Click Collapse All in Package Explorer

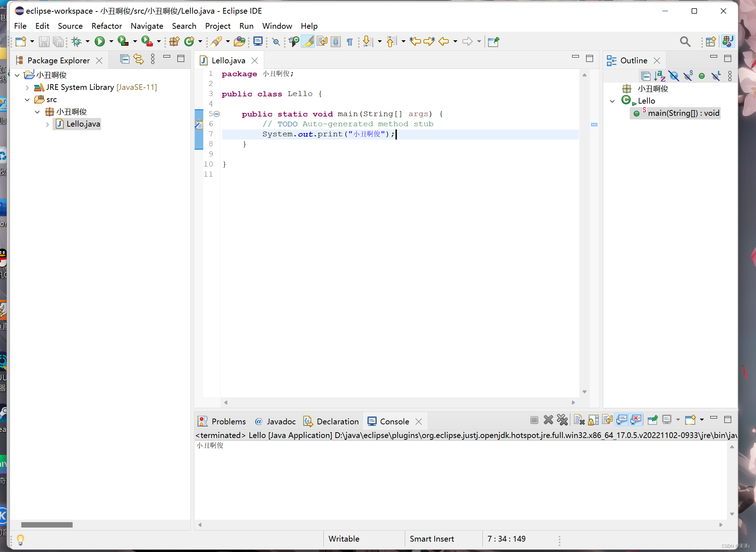125,59
